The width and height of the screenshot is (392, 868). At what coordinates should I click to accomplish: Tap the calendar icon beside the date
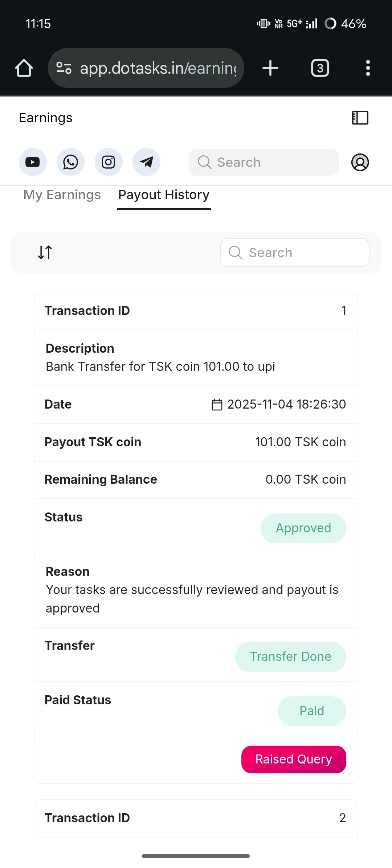[x=217, y=405]
